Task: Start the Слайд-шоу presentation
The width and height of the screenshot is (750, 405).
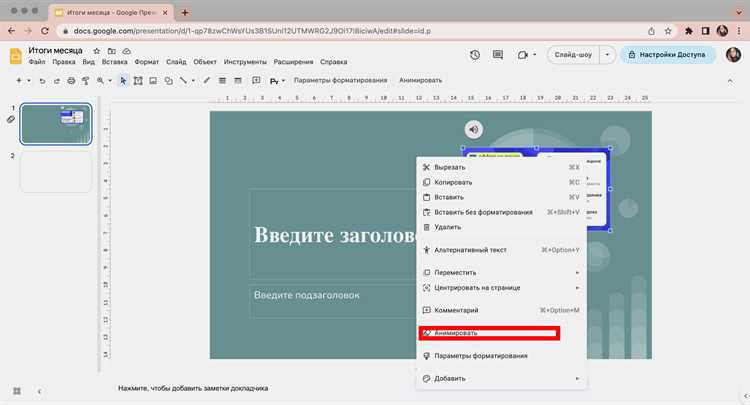Action: pyautogui.click(x=573, y=55)
